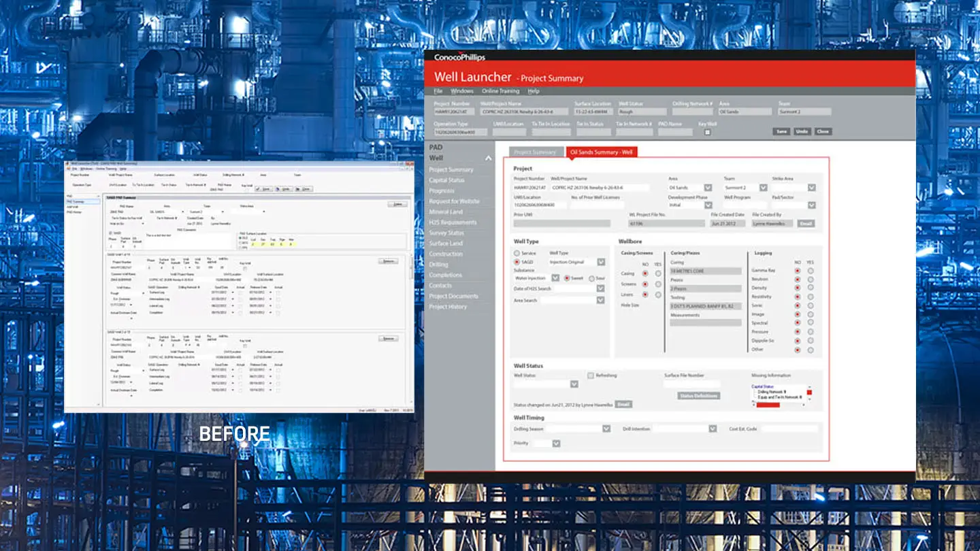980x551 pixels.
Task: Click the Undo button in the header
Action: coord(802,131)
